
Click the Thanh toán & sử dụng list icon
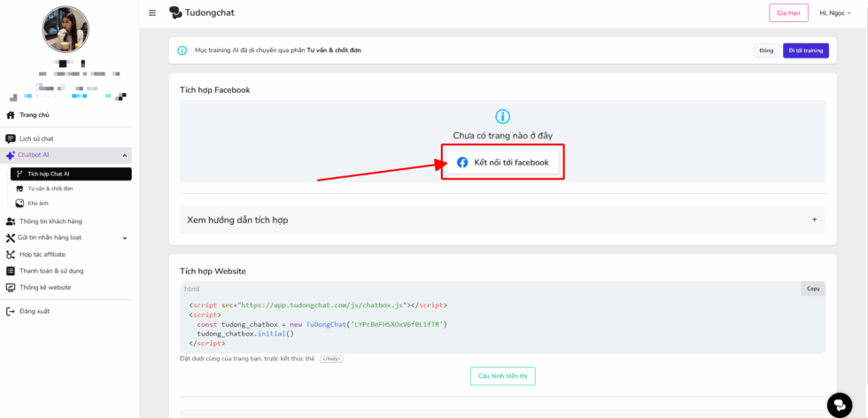[x=10, y=271]
